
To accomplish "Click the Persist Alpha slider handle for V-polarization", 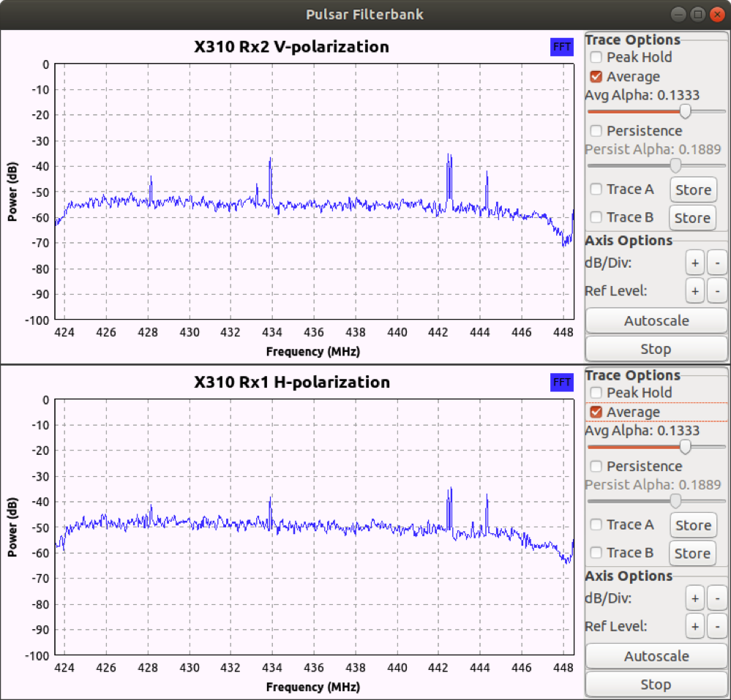I will point(675,165).
